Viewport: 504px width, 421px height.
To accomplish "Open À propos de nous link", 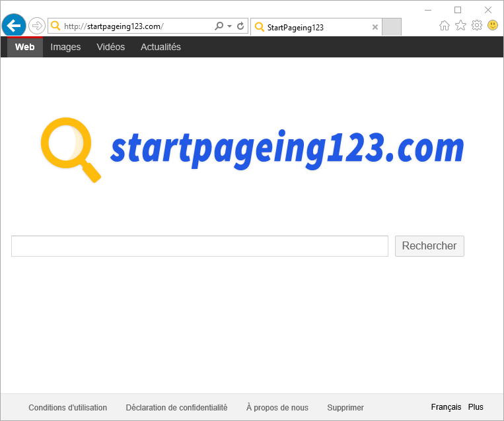I will [277, 408].
